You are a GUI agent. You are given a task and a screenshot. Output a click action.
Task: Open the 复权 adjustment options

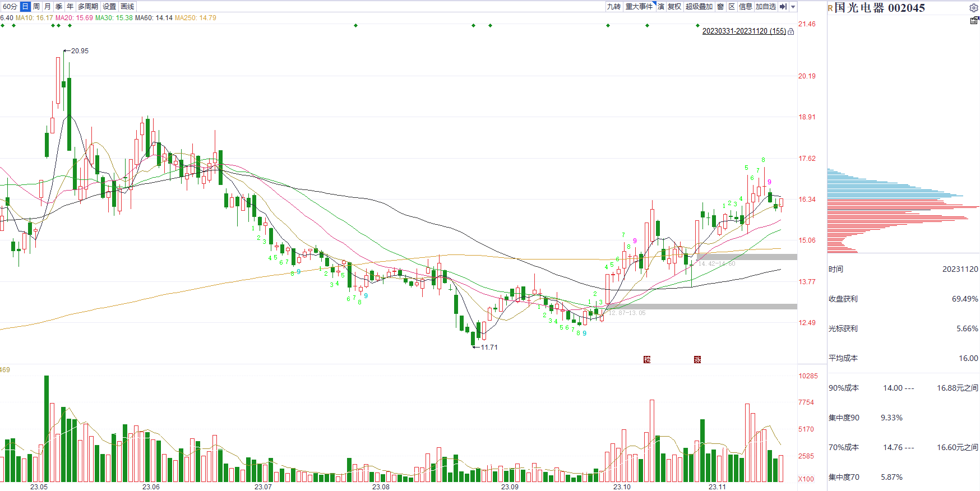tap(674, 7)
